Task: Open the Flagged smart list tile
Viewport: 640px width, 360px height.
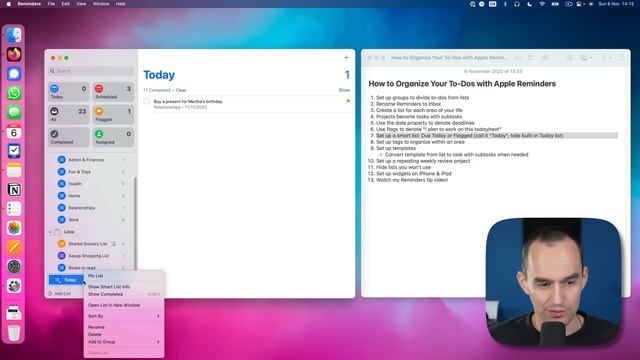Action: point(113,115)
